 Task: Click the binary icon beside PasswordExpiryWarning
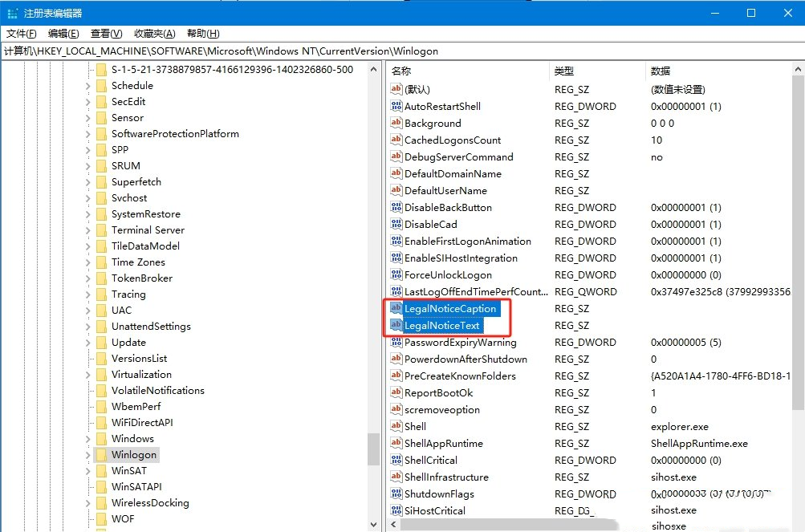(396, 343)
